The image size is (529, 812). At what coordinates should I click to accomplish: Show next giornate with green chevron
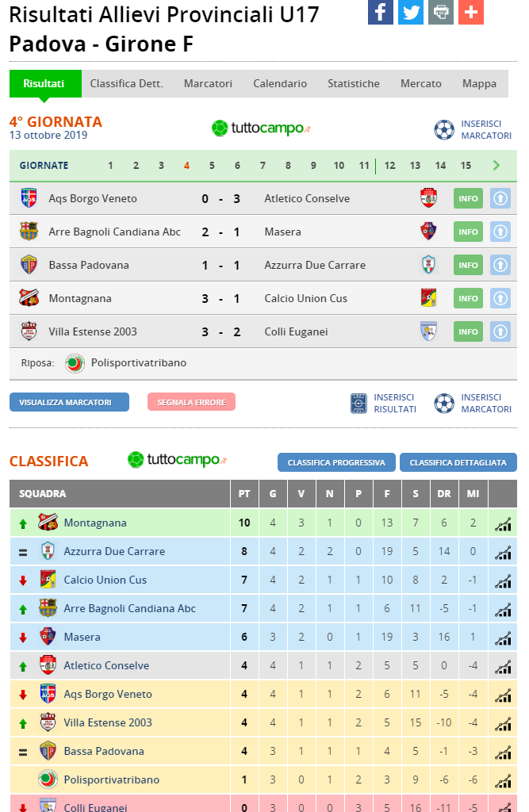496,165
